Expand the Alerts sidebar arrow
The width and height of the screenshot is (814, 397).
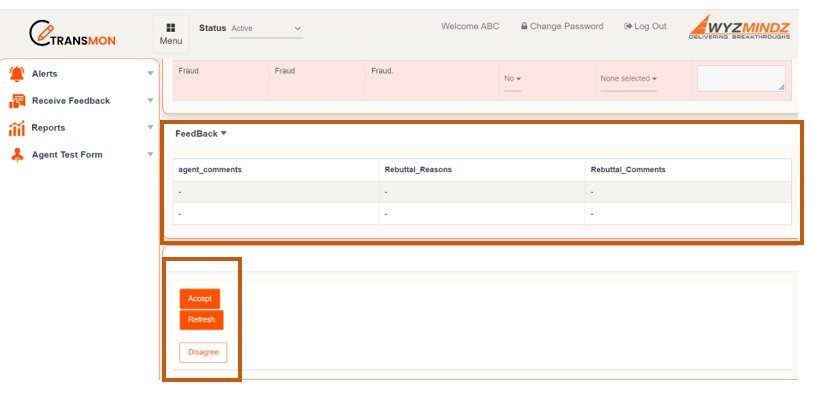[x=150, y=74]
